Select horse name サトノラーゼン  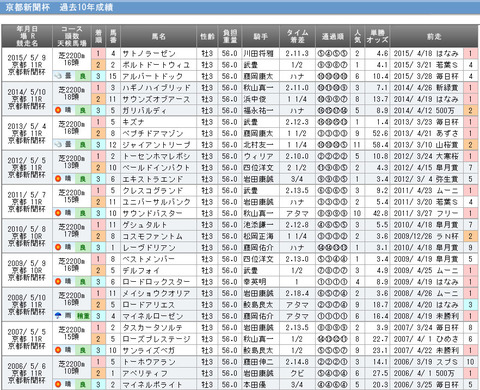click(149, 53)
